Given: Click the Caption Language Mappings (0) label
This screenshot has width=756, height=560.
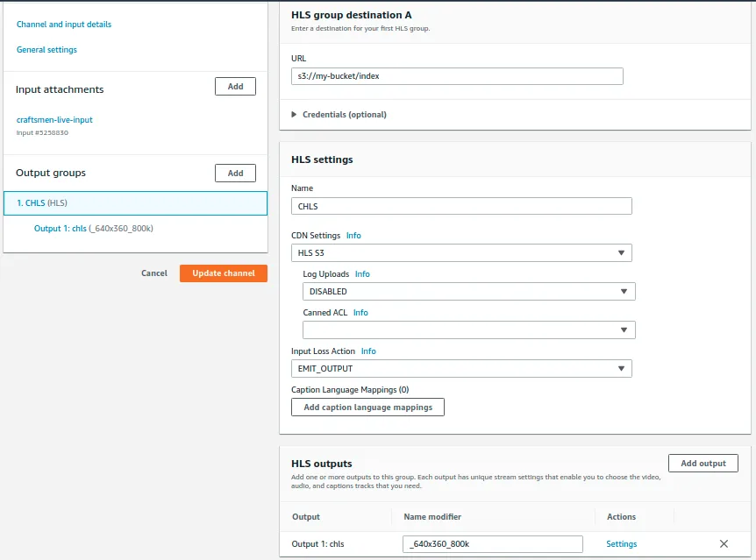Looking at the screenshot, I should pyautogui.click(x=350, y=389).
